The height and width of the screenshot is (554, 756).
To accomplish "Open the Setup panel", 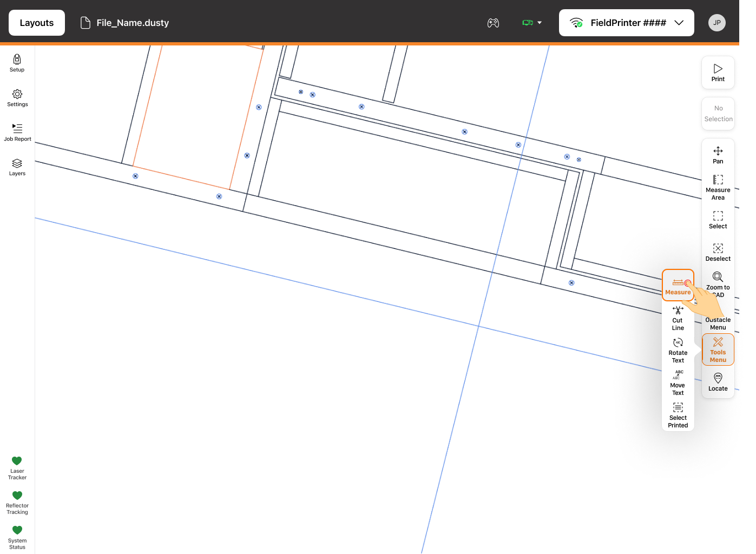I will point(17,63).
